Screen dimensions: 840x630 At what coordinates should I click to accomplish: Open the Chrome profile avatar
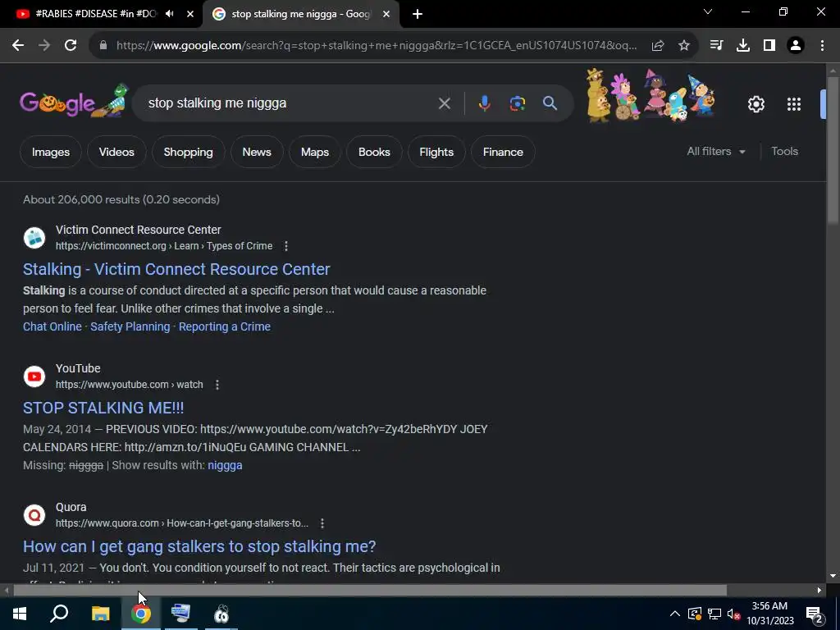point(796,46)
